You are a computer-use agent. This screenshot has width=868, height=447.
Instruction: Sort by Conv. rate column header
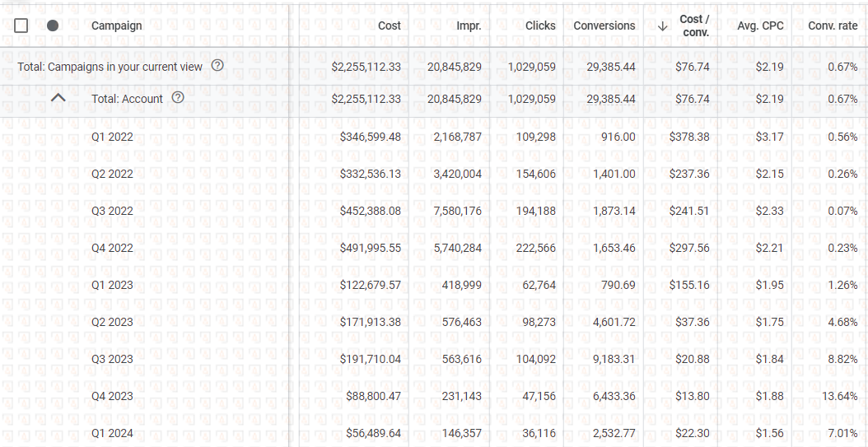pos(832,26)
